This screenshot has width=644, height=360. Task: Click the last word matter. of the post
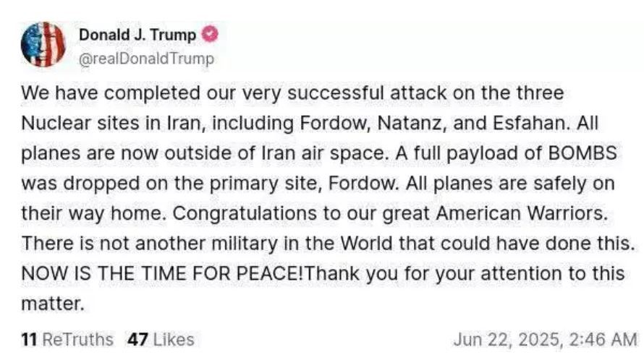pyautogui.click(x=53, y=304)
